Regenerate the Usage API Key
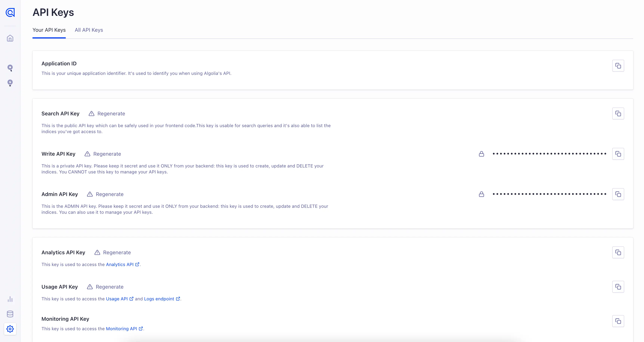 [109, 287]
